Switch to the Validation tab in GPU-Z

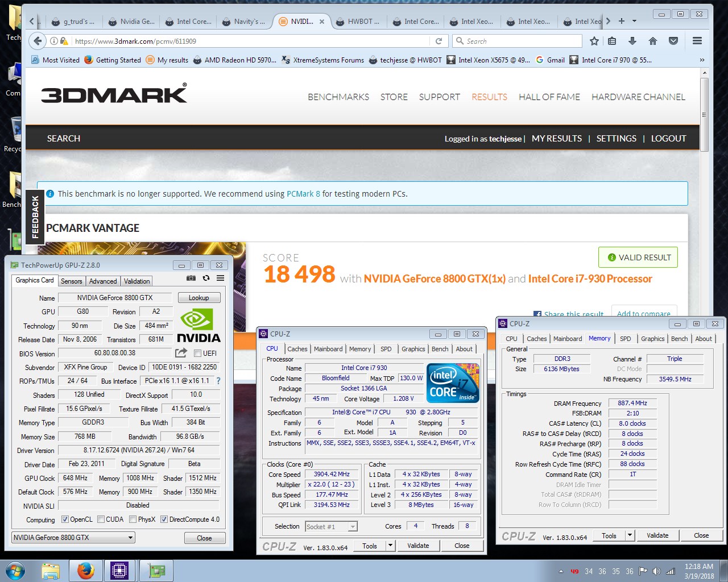point(137,281)
